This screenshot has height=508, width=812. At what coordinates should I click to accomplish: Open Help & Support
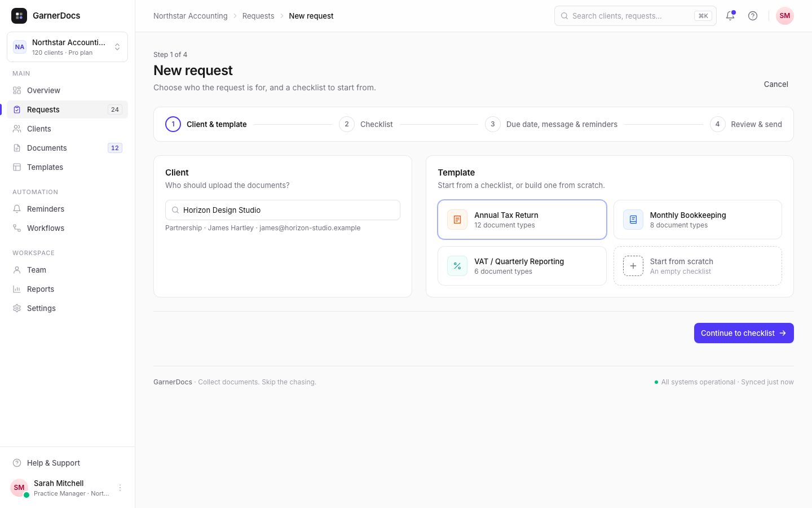pos(68,463)
